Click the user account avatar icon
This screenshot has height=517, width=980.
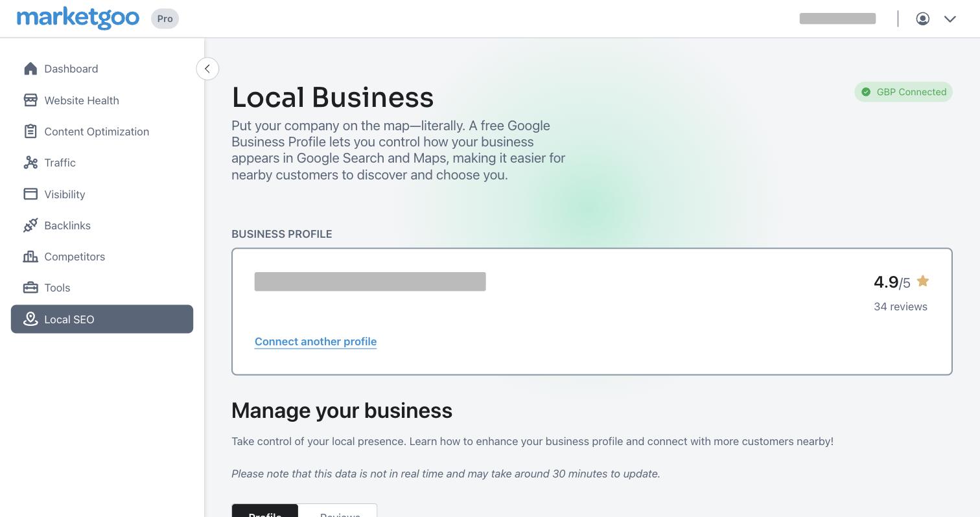923,19
